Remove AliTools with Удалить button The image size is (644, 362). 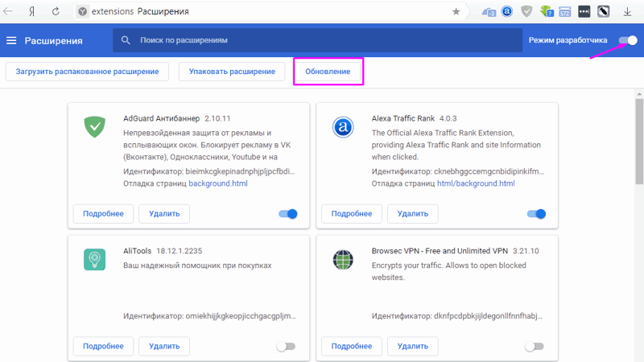(164, 347)
